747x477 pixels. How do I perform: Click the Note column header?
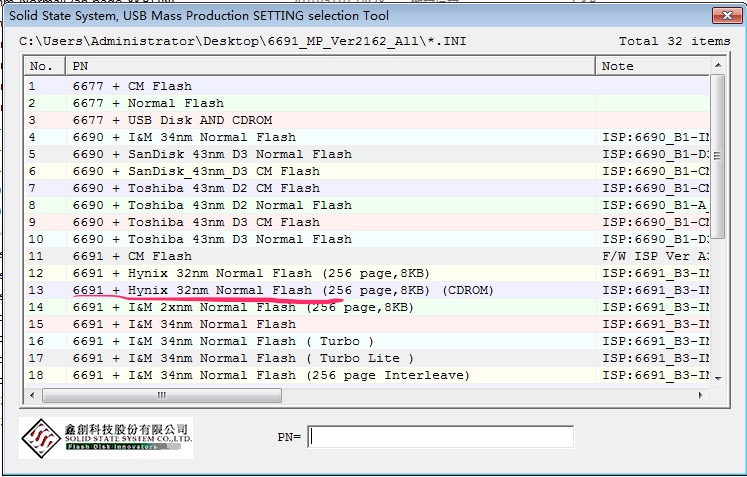pos(652,66)
